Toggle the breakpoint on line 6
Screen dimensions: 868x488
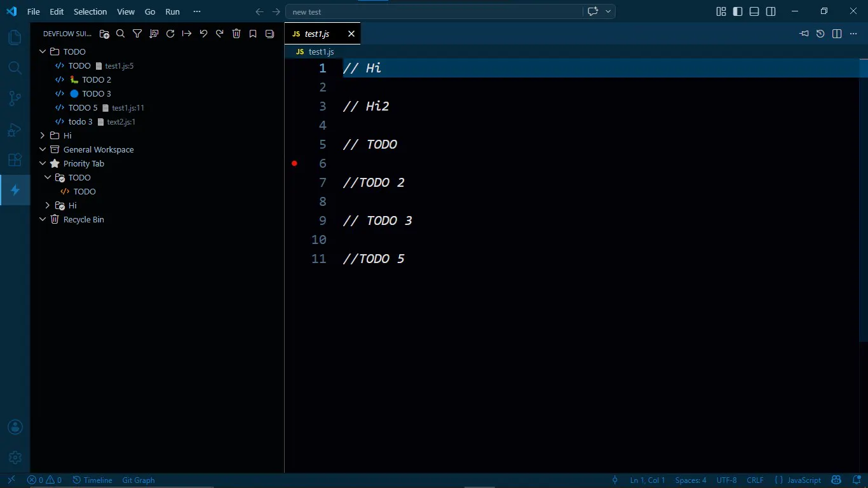coord(294,163)
